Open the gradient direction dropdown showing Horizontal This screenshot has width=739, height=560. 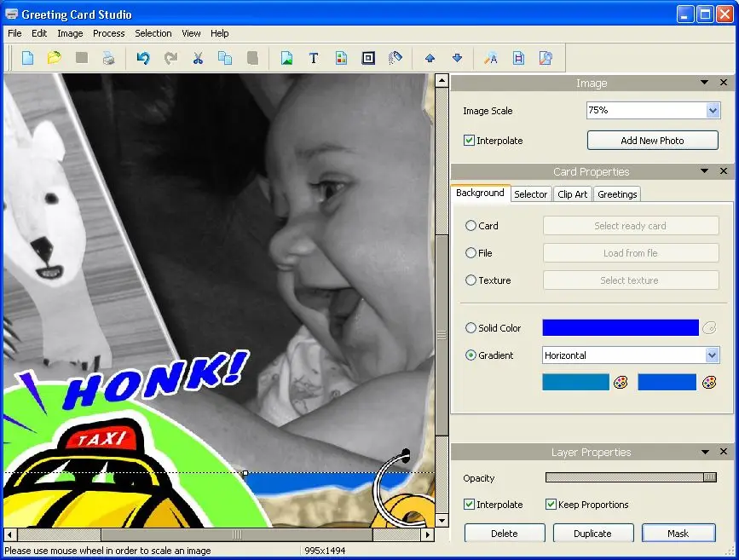(712, 355)
